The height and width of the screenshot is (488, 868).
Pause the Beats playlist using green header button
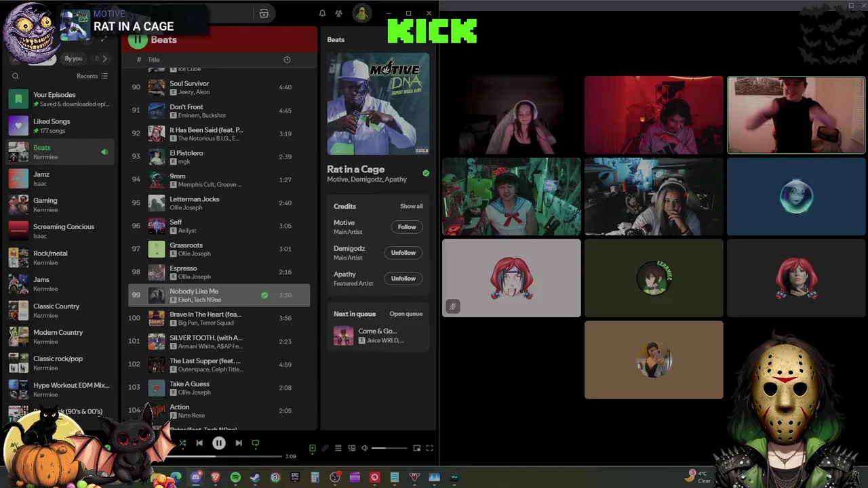click(x=138, y=39)
